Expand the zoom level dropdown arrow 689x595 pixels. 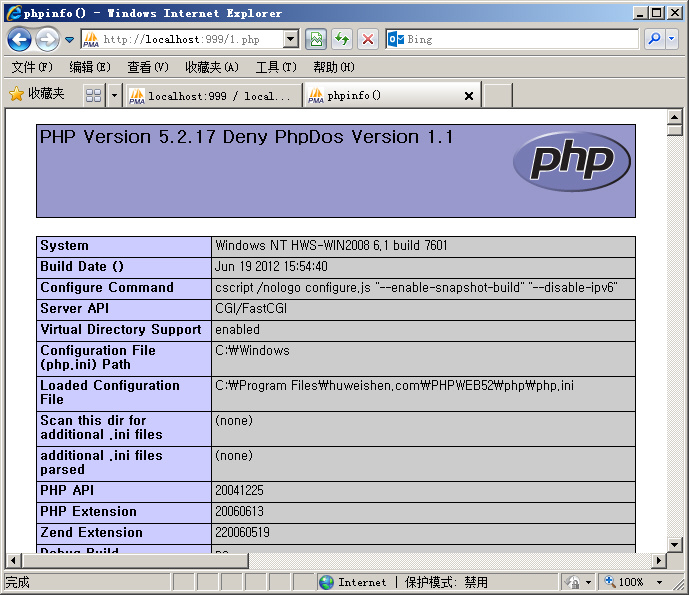click(x=659, y=582)
